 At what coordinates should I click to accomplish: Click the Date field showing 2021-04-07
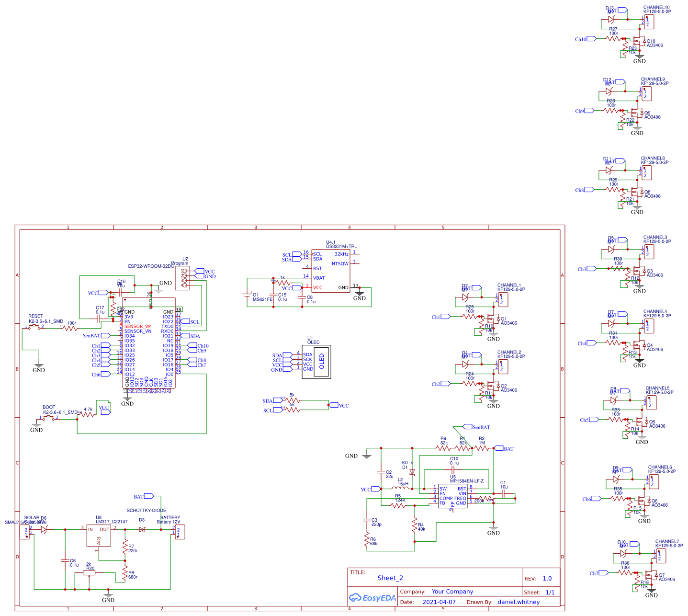coord(439,602)
